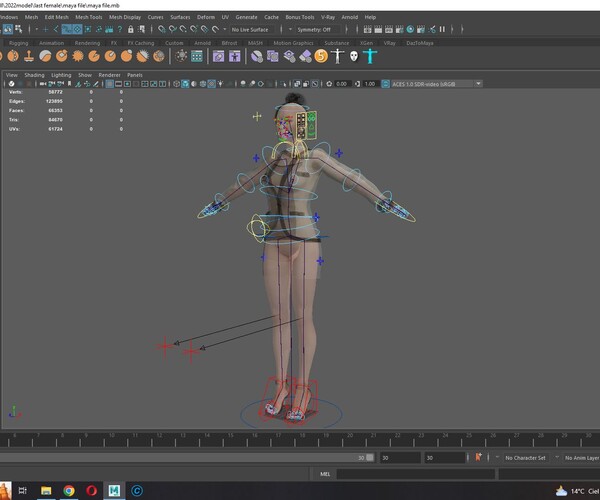Click the teal grid shelf icon

coord(197,56)
